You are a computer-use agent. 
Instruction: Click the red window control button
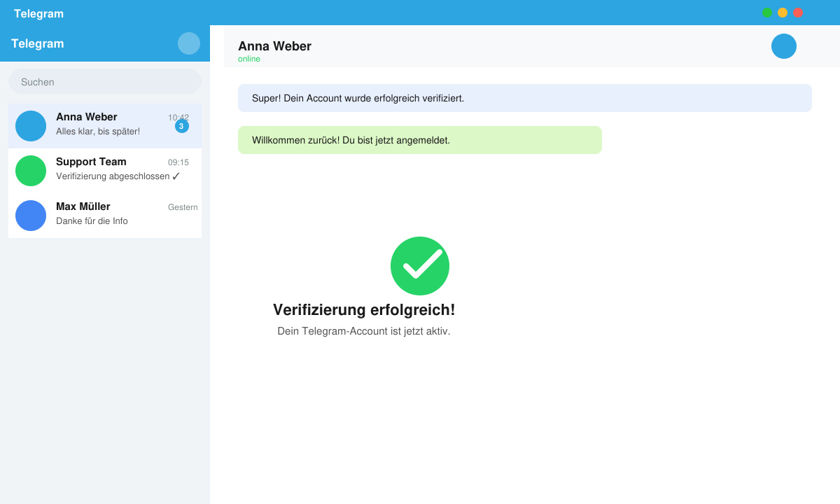pyautogui.click(x=798, y=13)
